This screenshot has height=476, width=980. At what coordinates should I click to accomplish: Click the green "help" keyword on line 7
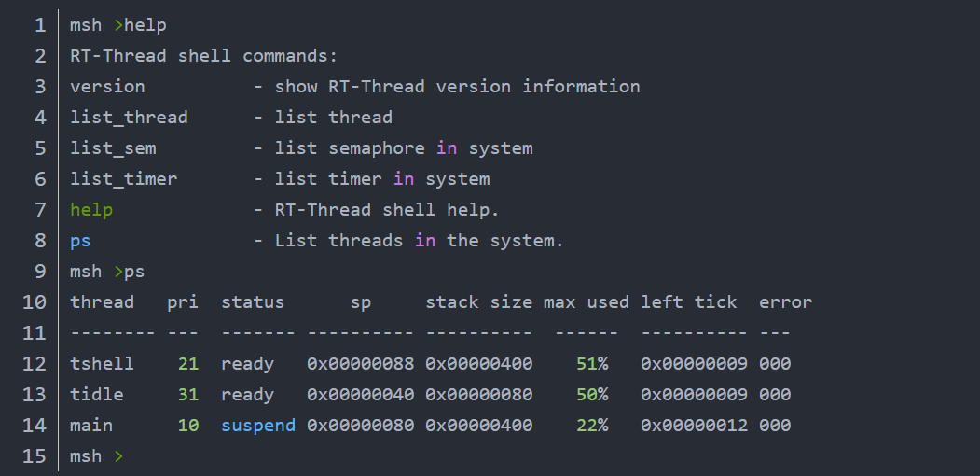[91, 210]
